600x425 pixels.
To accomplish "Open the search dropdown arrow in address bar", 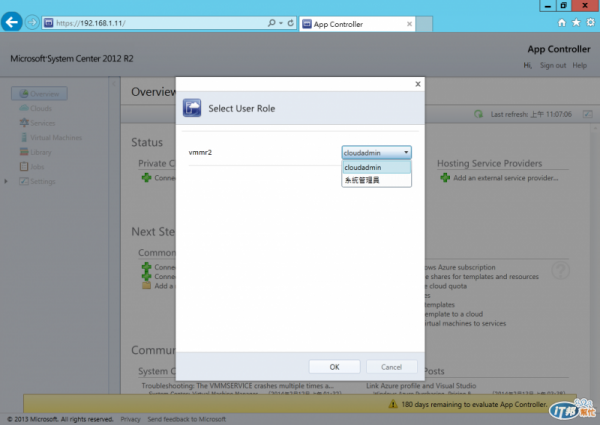I will point(281,23).
